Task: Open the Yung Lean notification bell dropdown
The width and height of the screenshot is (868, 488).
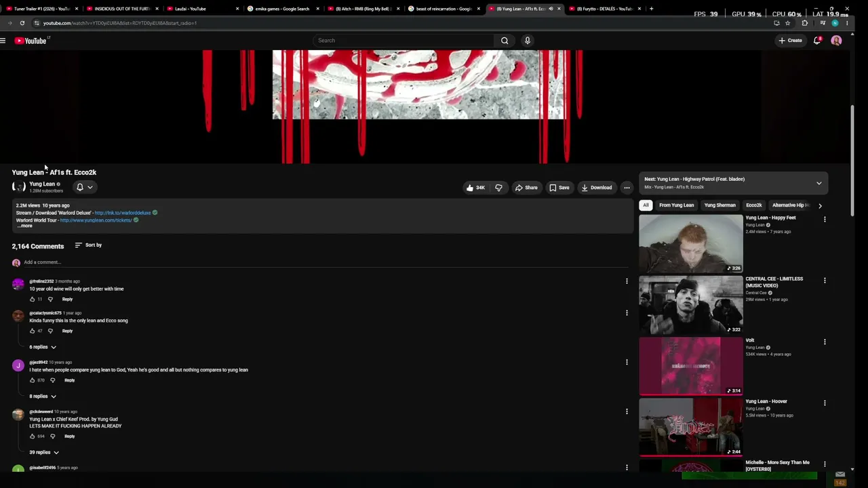Action: [x=85, y=187]
